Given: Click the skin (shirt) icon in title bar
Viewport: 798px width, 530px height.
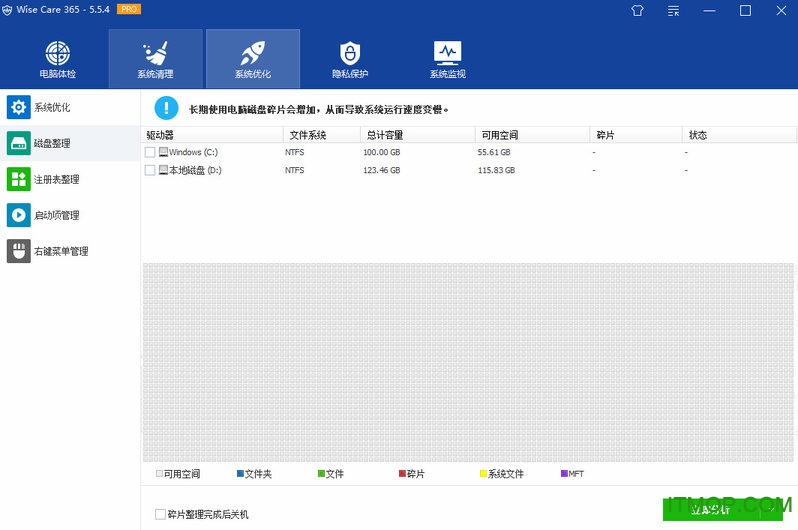Looking at the screenshot, I should (637, 11).
